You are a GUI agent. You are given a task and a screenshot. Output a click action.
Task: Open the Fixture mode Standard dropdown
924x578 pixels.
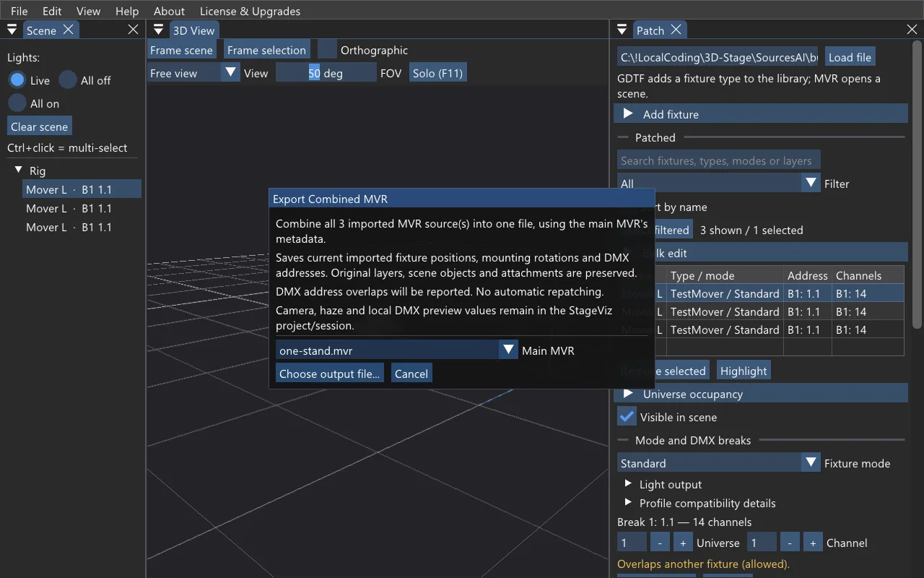click(718, 463)
